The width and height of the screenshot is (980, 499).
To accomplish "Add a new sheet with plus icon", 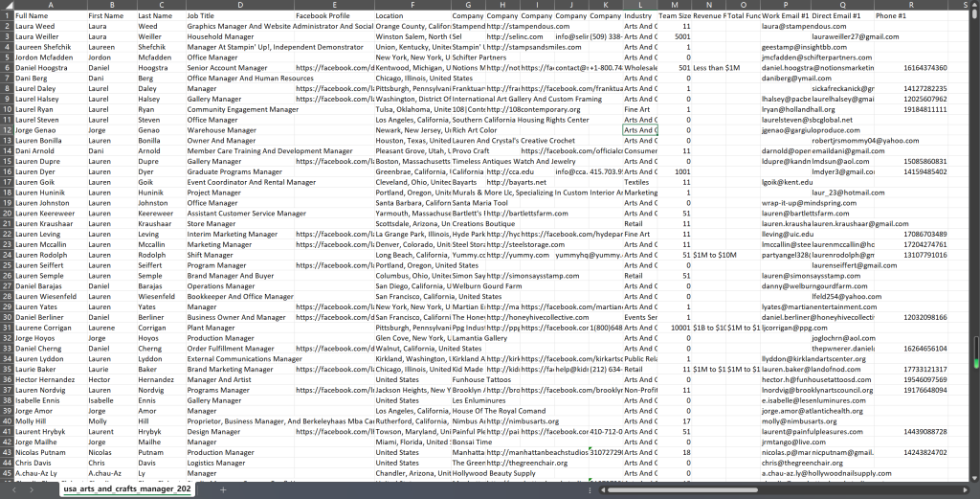I will coord(223,489).
